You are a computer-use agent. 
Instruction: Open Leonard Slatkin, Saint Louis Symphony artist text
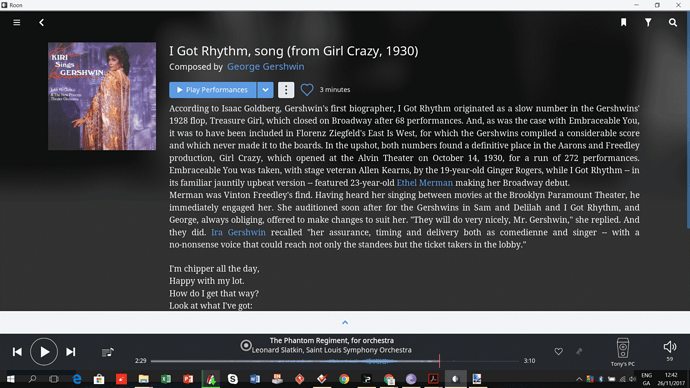click(x=332, y=350)
